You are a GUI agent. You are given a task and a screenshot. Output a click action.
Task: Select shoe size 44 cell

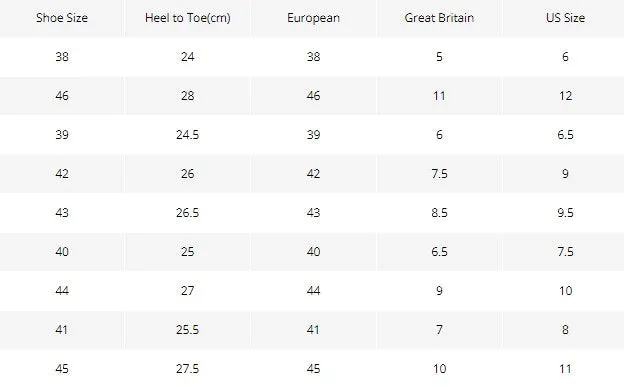coord(62,291)
